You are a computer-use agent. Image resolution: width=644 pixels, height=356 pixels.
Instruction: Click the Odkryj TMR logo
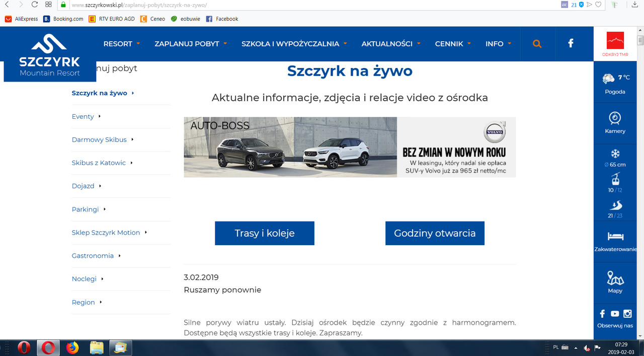click(615, 44)
